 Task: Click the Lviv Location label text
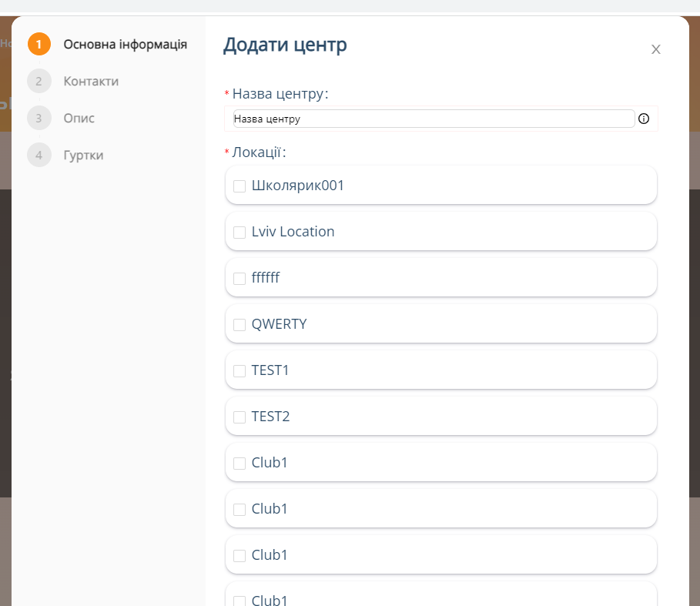[293, 232]
